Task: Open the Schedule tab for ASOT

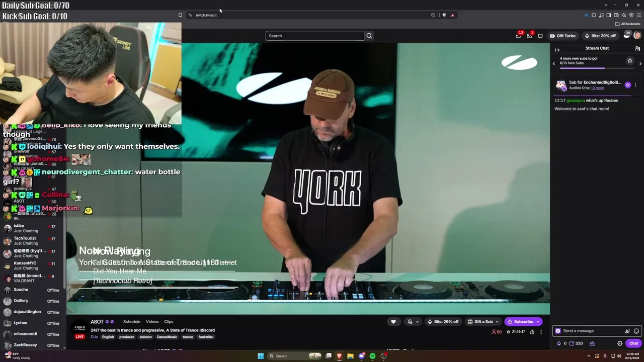Action: pos(132,322)
